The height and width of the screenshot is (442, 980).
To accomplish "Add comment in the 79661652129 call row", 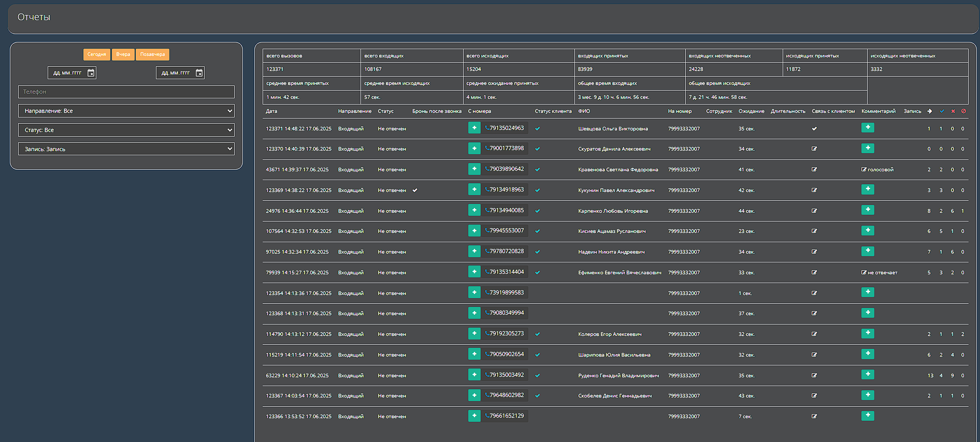I will pos(868,416).
